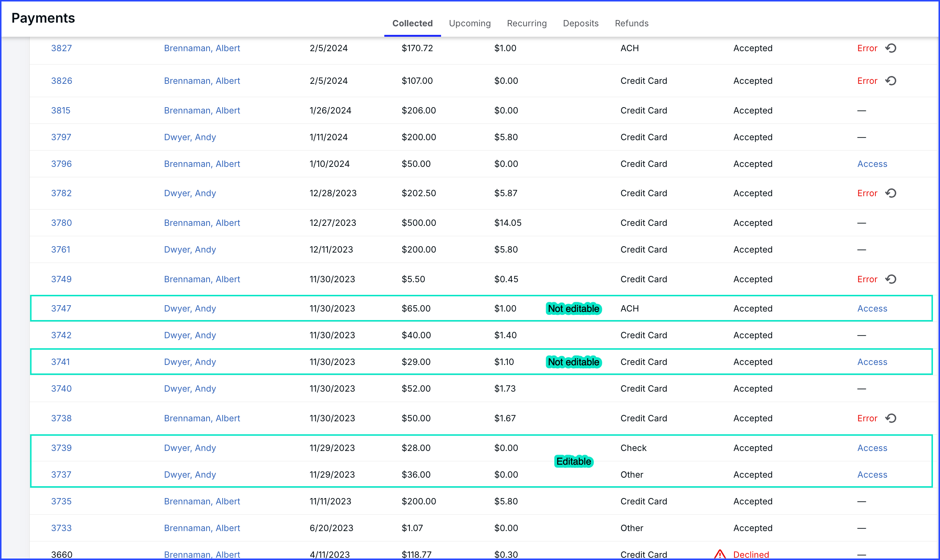Image resolution: width=940 pixels, height=560 pixels.
Task: Click the Error status on payment 3749
Action: pos(868,279)
